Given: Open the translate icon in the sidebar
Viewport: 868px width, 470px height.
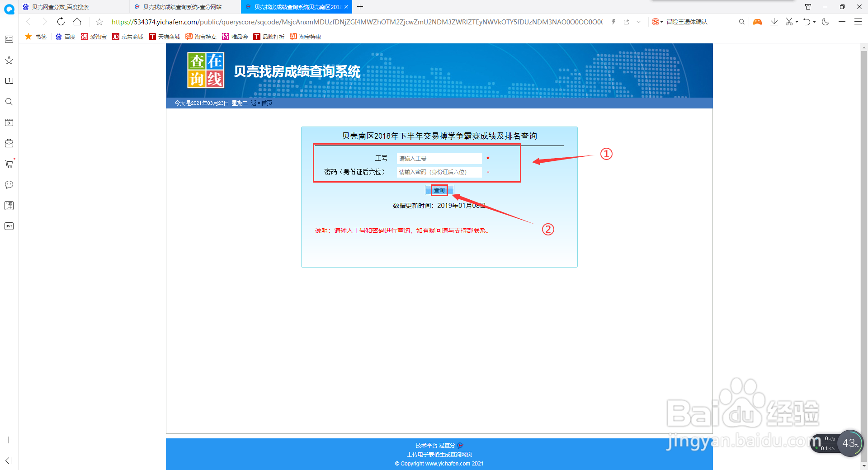Looking at the screenshot, I should pyautogui.click(x=9, y=206).
